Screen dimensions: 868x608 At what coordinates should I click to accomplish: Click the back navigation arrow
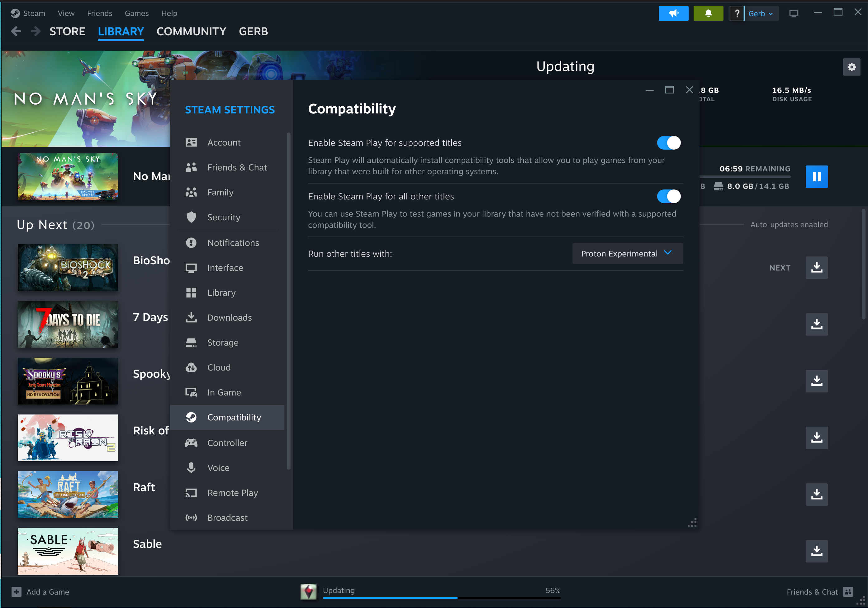pos(16,31)
